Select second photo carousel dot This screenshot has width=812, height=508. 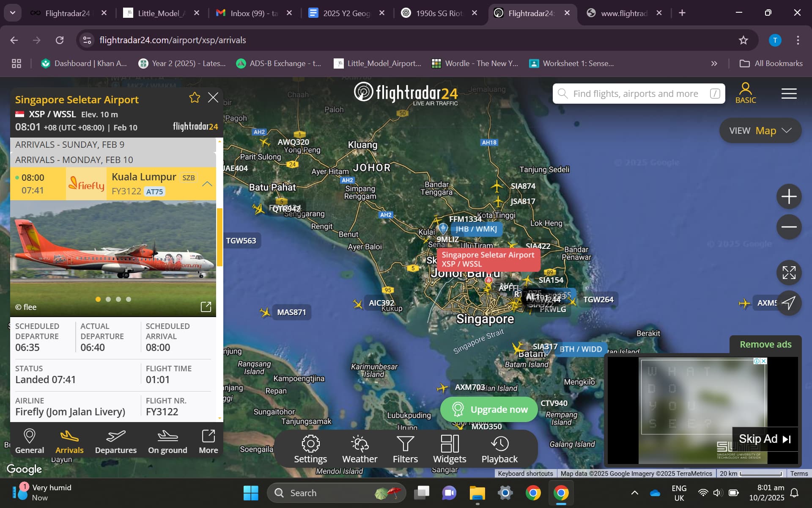point(108,299)
